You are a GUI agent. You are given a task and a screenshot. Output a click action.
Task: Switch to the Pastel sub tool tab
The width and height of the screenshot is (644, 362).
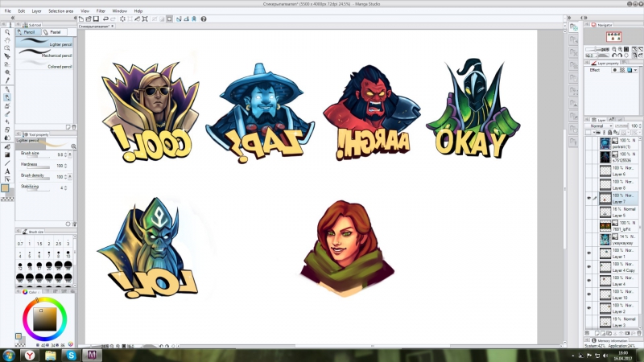52,32
